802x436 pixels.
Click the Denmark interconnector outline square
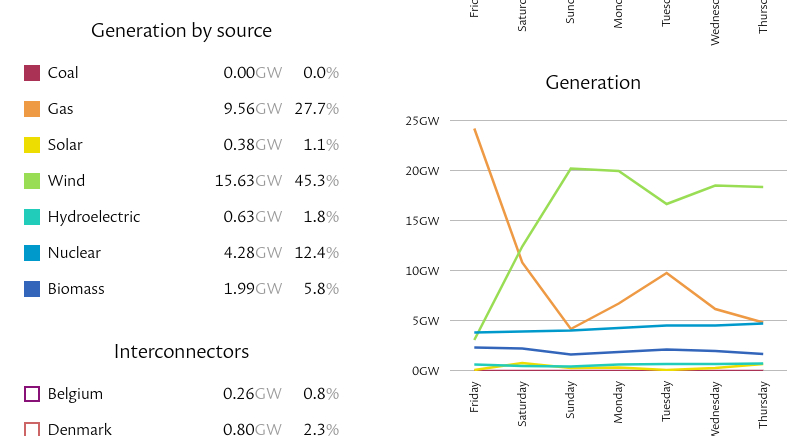point(32,429)
